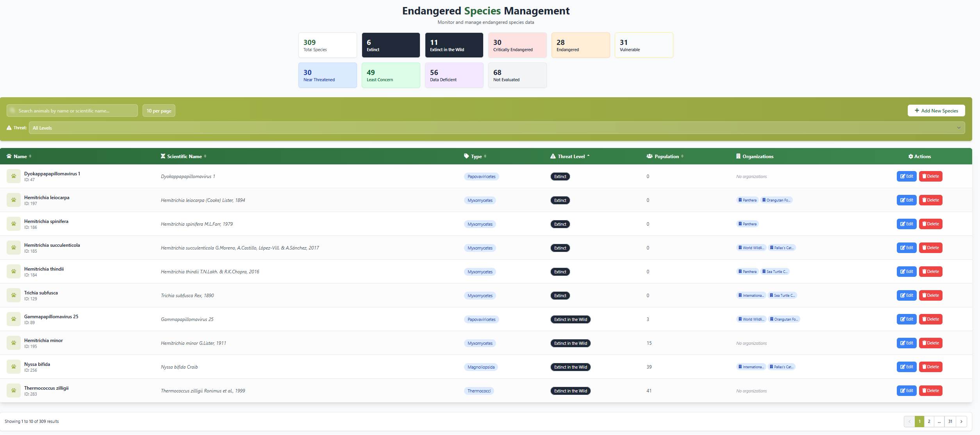The image size is (980, 435).
Task: Click the warning triangle icon next to Threat
Action: point(9,128)
